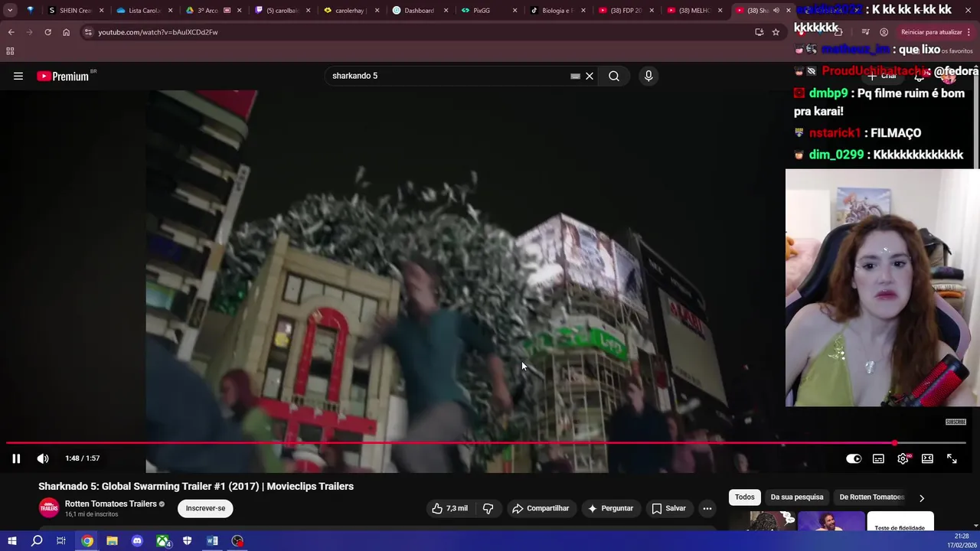Switch to the (38) FDP YouTube tab
This screenshot has width=980, height=551.
tap(626, 11)
